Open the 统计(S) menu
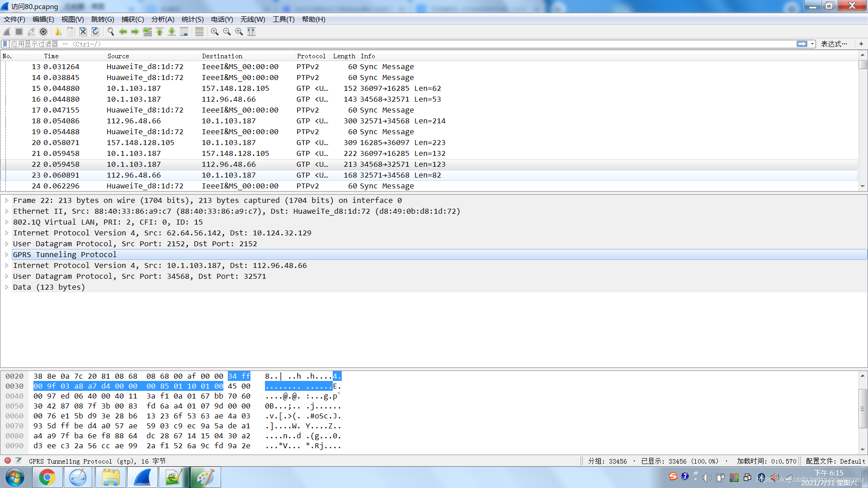 click(x=192, y=19)
